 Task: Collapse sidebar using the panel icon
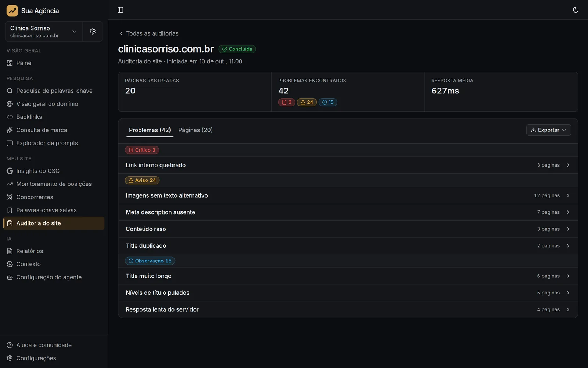[x=120, y=10]
